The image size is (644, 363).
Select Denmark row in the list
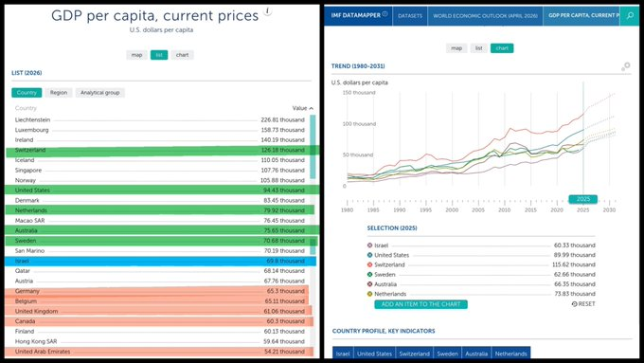[160, 201]
